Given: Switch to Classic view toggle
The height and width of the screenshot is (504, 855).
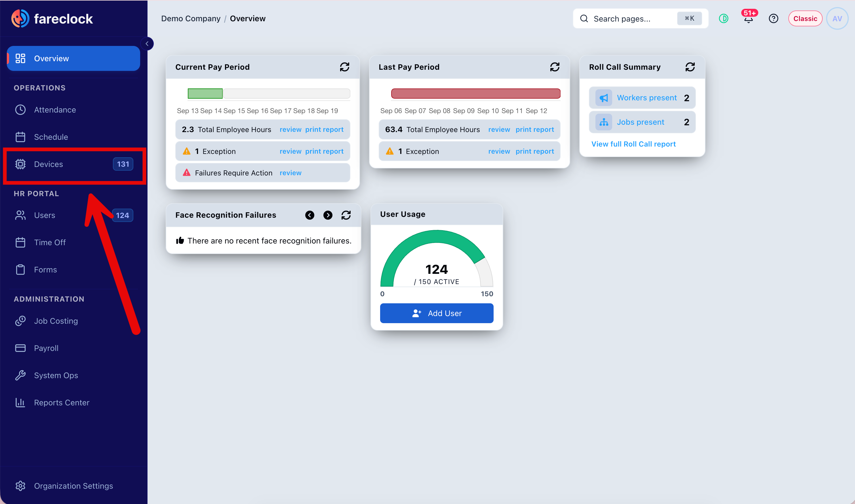Looking at the screenshot, I should point(805,18).
